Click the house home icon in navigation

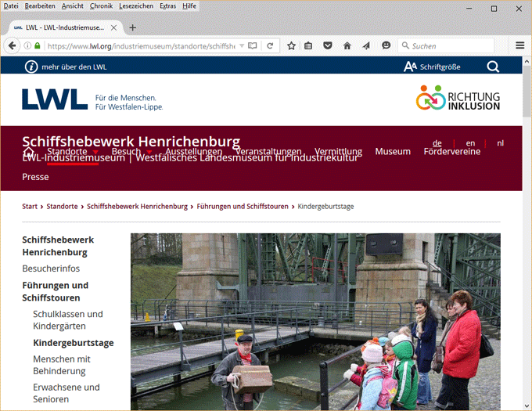(28, 151)
